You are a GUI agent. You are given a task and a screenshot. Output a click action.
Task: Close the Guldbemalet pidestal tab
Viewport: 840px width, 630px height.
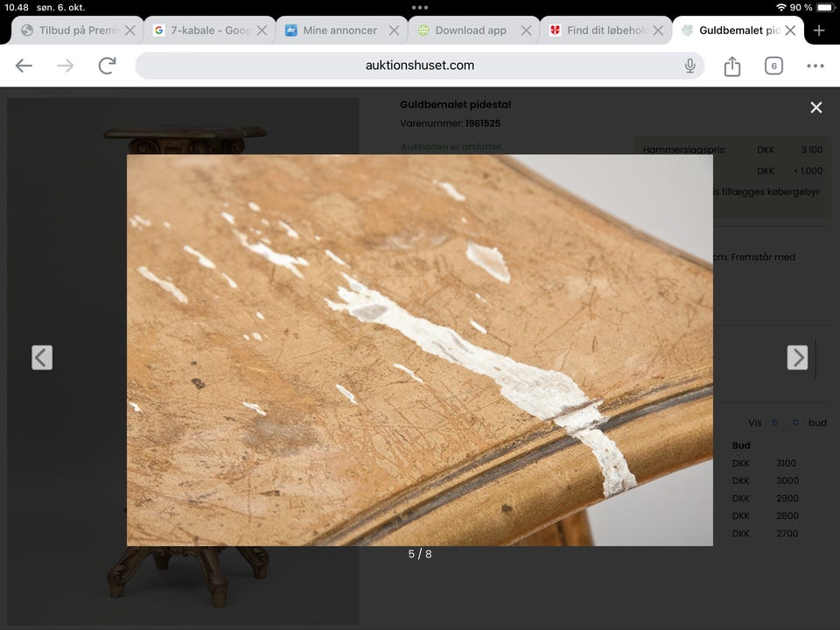[790, 31]
